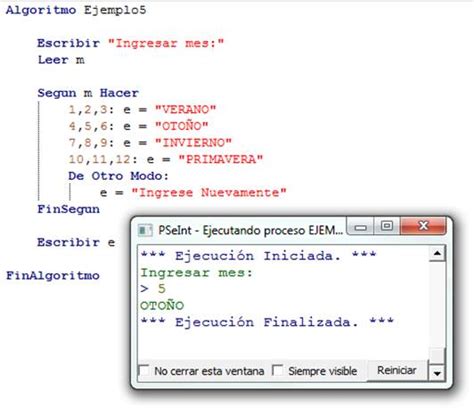The height and width of the screenshot is (415, 474).
Task: Click the console scrollbar thumb
Action: pyautogui.click(x=437, y=356)
